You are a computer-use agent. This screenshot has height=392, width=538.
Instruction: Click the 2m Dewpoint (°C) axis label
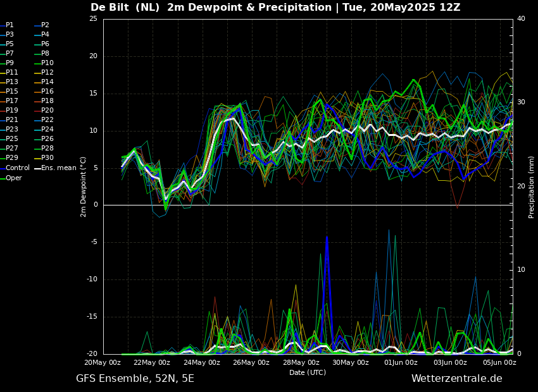coord(84,187)
